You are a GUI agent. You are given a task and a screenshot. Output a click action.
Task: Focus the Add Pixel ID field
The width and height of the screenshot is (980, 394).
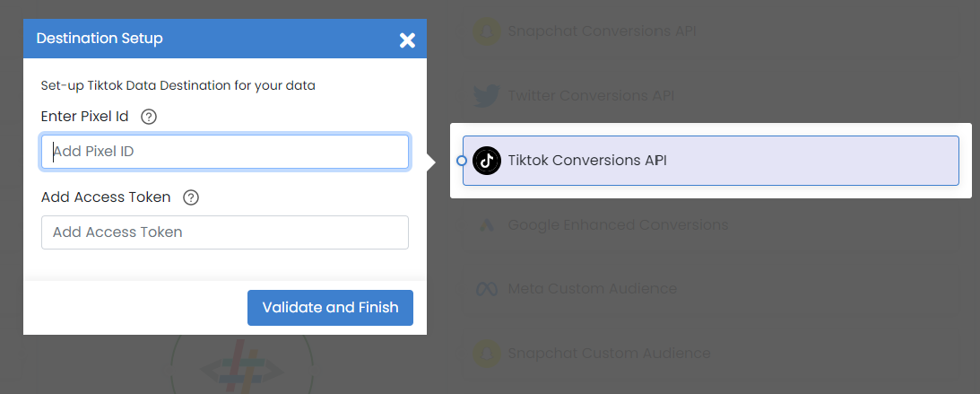coord(225,152)
